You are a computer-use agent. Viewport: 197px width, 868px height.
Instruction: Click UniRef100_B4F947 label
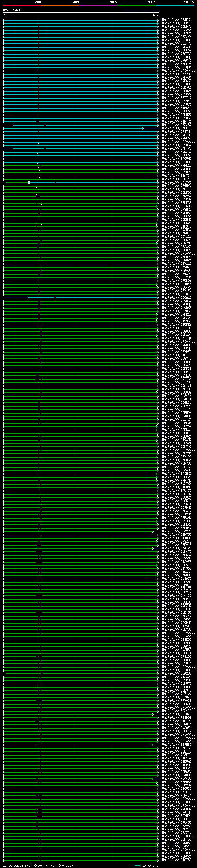177,226
